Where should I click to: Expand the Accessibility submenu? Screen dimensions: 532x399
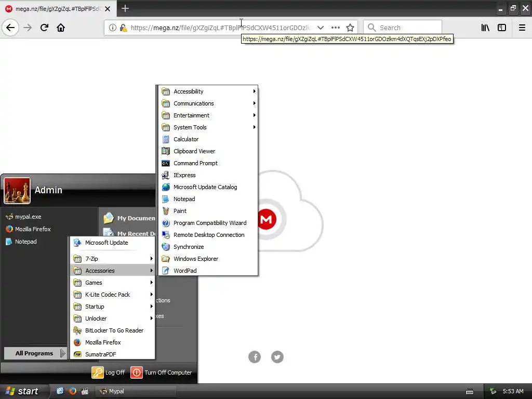(x=208, y=91)
